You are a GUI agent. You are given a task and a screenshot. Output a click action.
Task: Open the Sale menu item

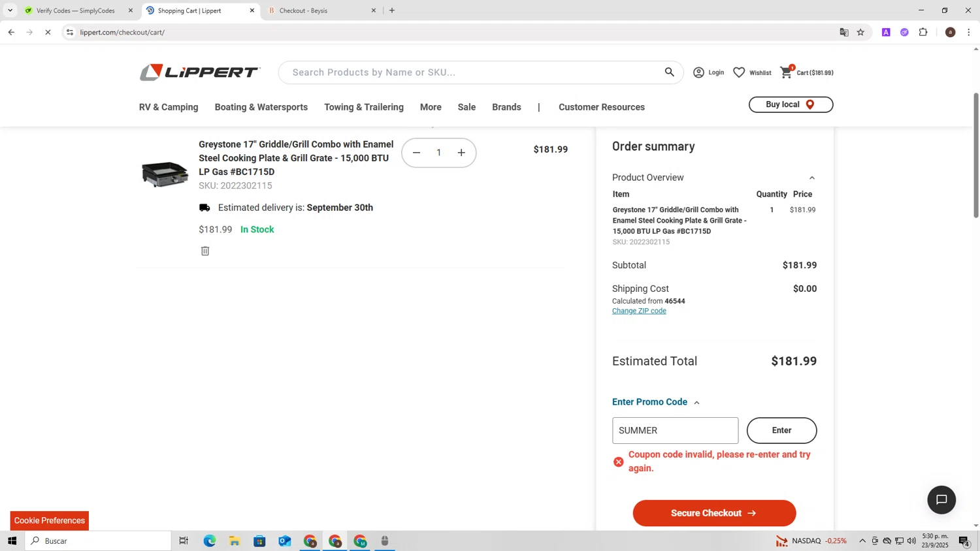pyautogui.click(x=466, y=107)
